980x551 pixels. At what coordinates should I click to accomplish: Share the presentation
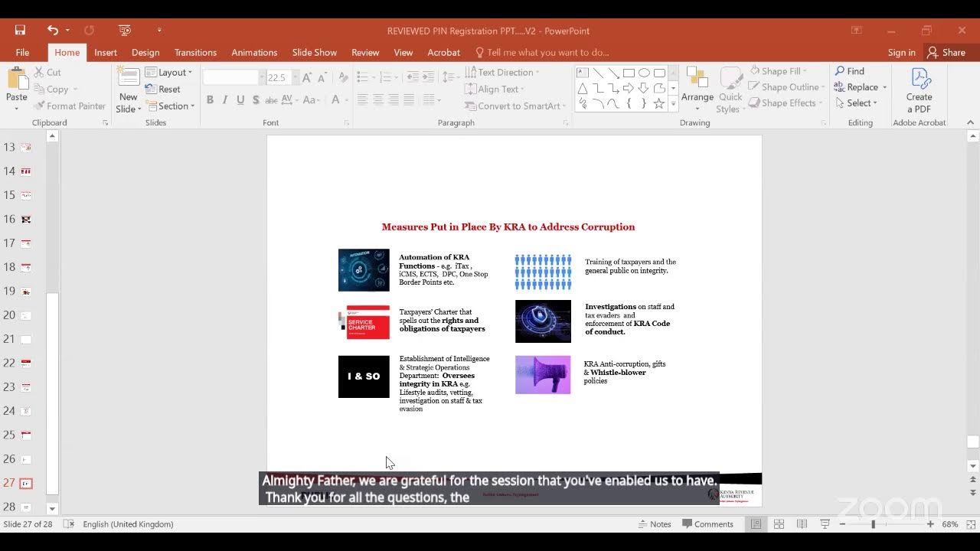point(946,52)
